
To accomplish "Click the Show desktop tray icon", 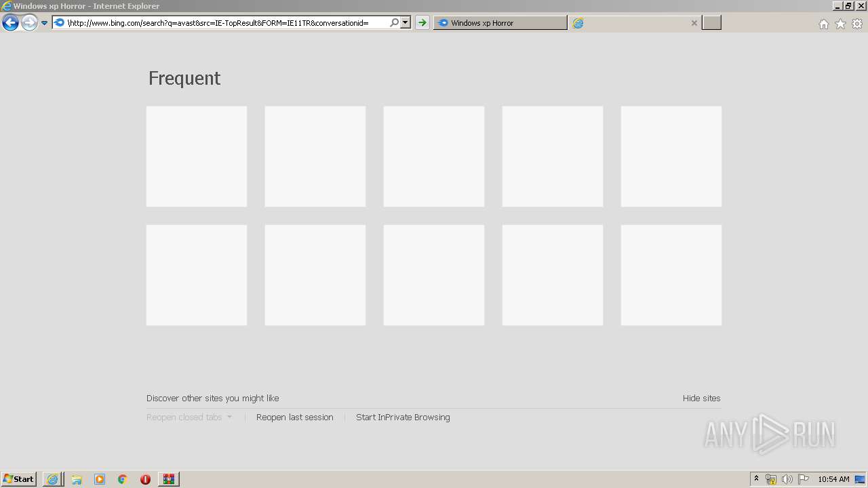I will click(x=860, y=479).
